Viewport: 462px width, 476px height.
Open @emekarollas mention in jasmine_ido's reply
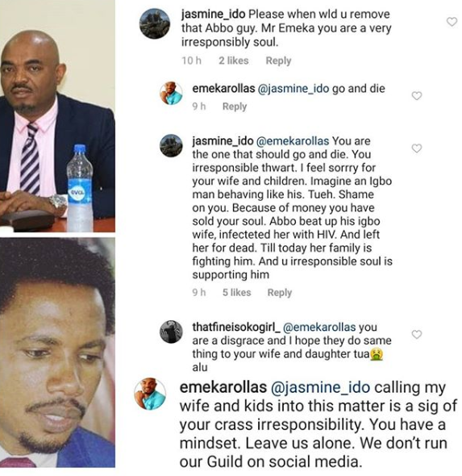293,141
